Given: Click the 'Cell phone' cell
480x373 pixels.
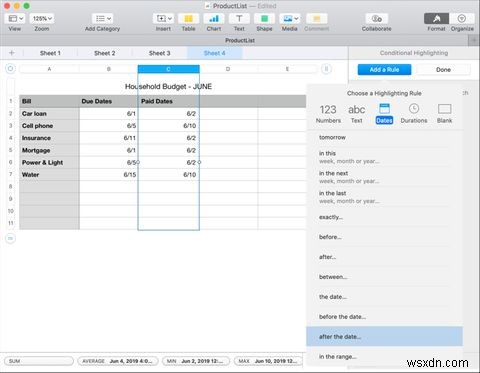Looking at the screenshot, I should (49, 126).
